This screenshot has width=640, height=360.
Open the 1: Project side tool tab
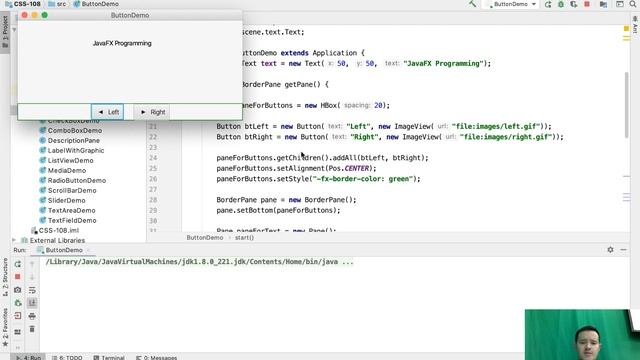coord(5,32)
